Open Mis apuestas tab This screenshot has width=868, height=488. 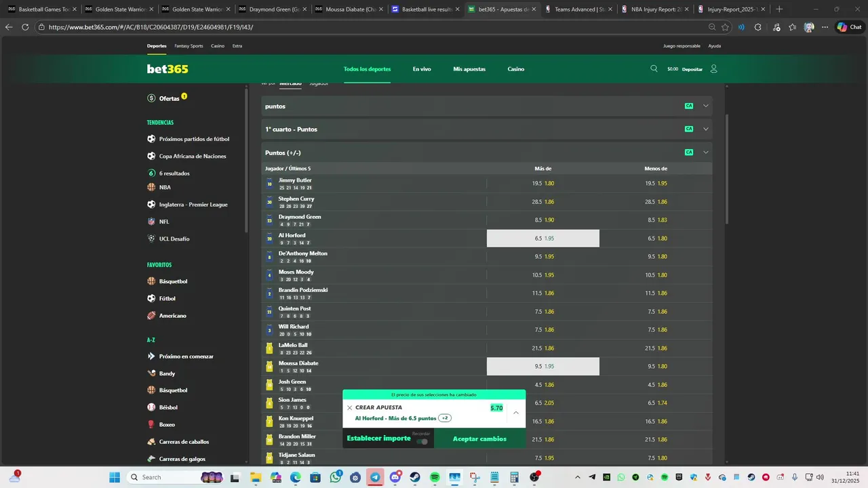[469, 69]
